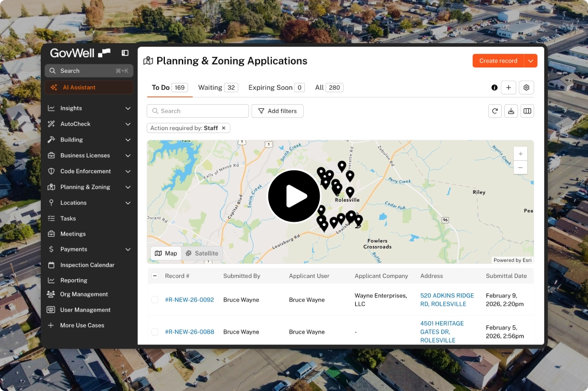The height and width of the screenshot is (391, 588).
Task: Click the AutoCheck wand icon
Action: tap(51, 124)
